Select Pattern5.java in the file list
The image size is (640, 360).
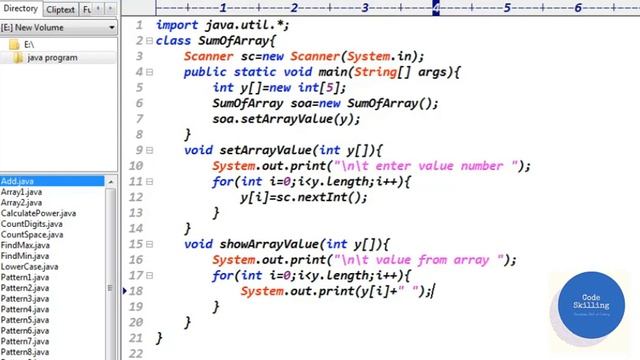[x=24, y=320]
